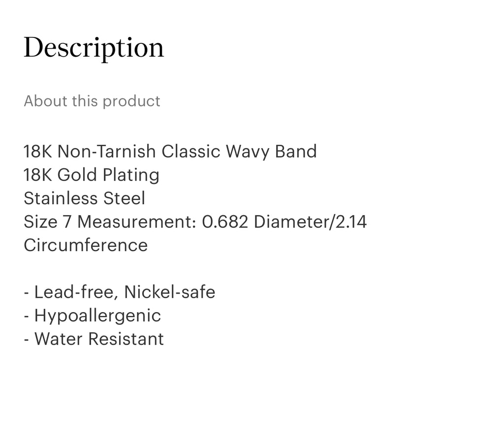Click the 2.14 circumference value

[x=351, y=222]
